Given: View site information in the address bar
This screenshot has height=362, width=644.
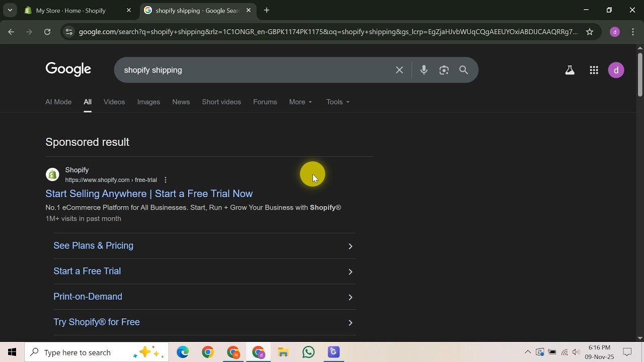Looking at the screenshot, I should point(69,32).
